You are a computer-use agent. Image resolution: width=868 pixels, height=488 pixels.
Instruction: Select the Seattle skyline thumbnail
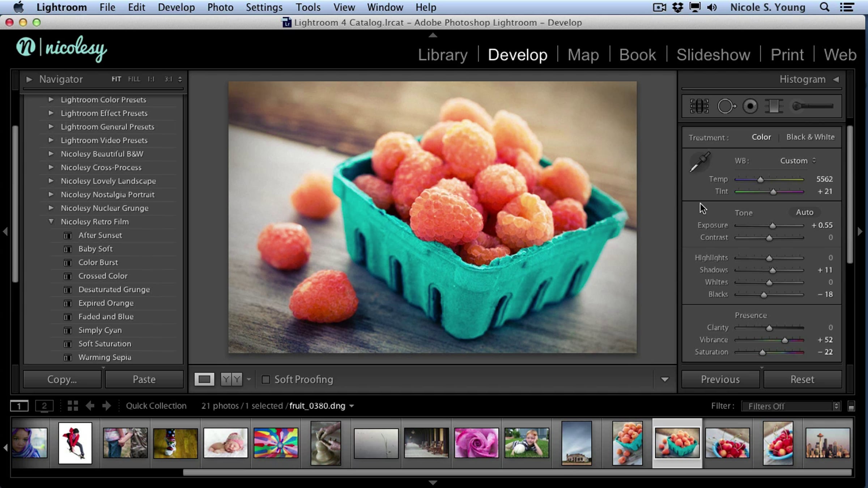(827, 443)
